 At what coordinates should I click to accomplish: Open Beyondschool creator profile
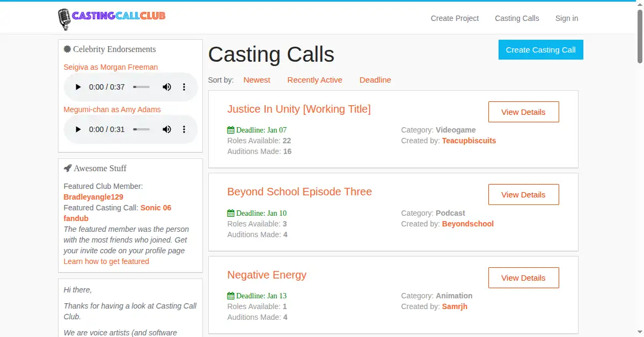[468, 224]
